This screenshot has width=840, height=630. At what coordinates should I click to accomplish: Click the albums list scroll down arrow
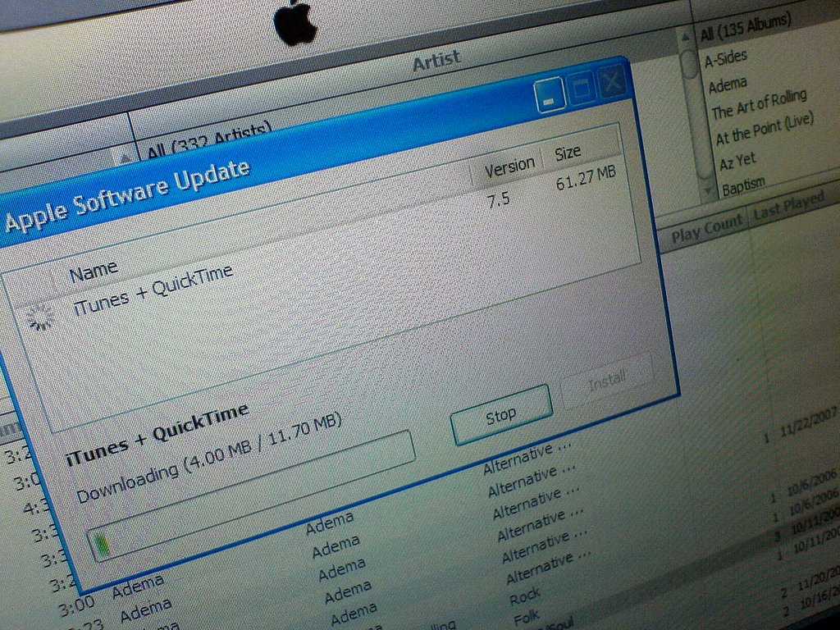pos(709,189)
